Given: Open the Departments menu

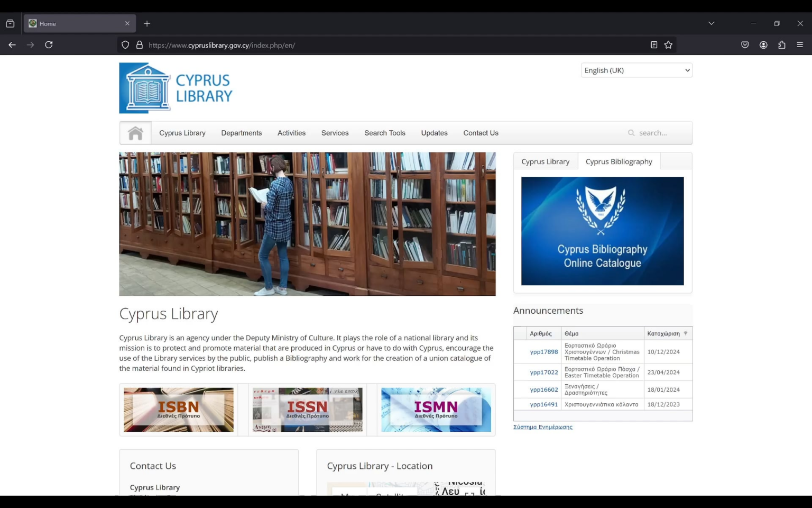Looking at the screenshot, I should pos(242,133).
